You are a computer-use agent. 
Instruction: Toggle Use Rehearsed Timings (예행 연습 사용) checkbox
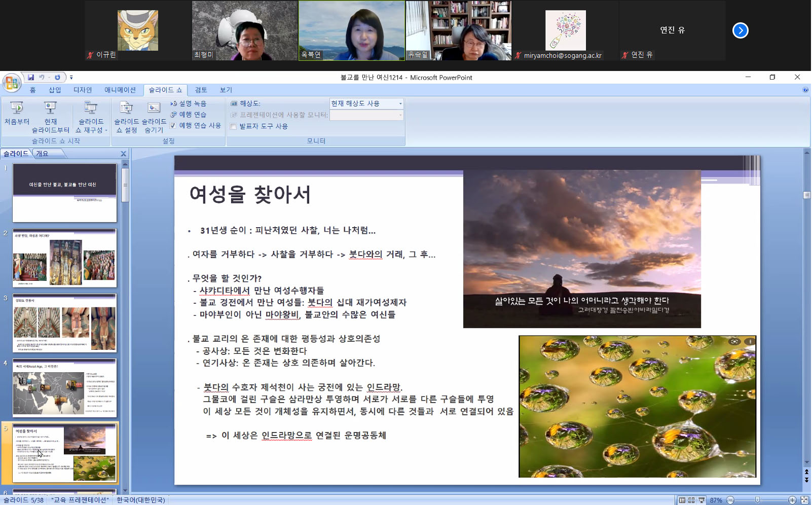point(173,126)
